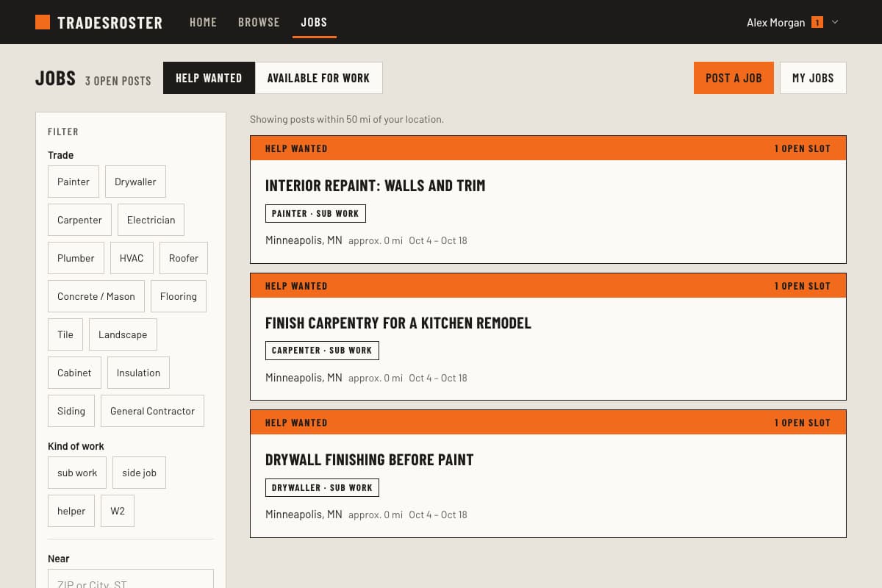Open the notification badge showing 1
The width and height of the screenshot is (882, 588).
(817, 22)
